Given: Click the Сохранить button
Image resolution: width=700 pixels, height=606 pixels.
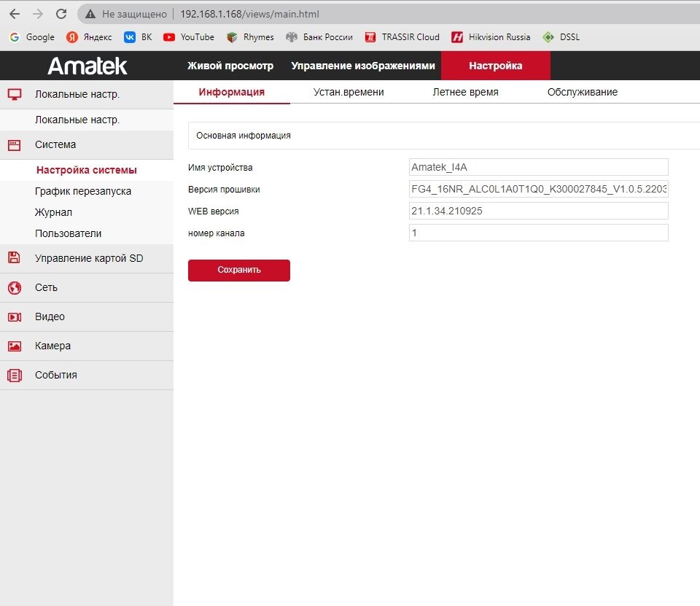Looking at the screenshot, I should point(239,270).
